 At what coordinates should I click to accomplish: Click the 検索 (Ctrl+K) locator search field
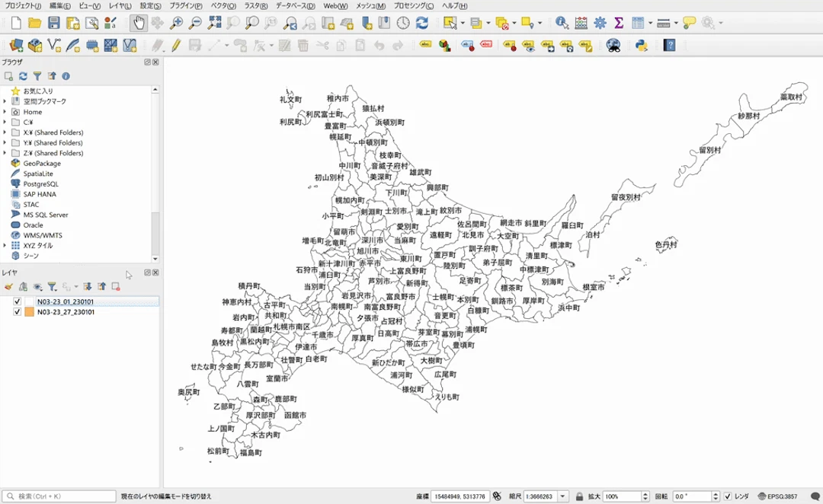[59, 496]
